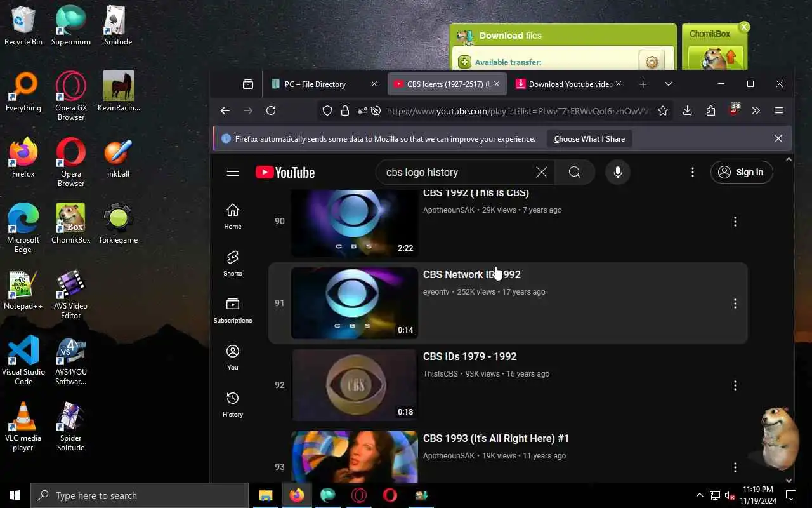Select the VLC media player desktop icon

[x=23, y=426]
